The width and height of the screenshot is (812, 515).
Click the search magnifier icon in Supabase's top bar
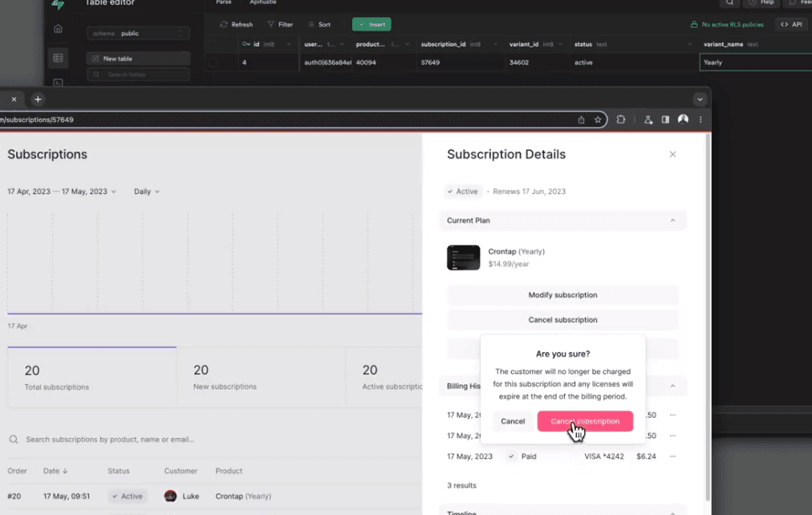(x=729, y=3)
